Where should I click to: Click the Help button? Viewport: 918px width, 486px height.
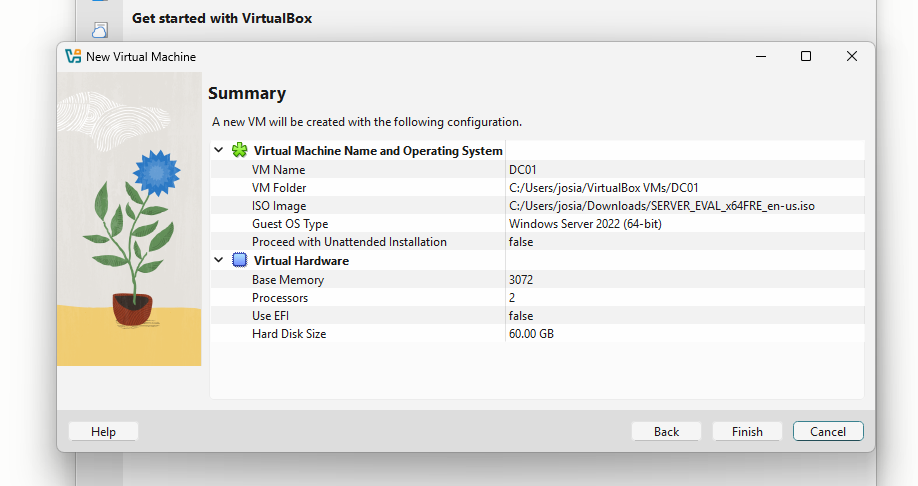(x=103, y=432)
